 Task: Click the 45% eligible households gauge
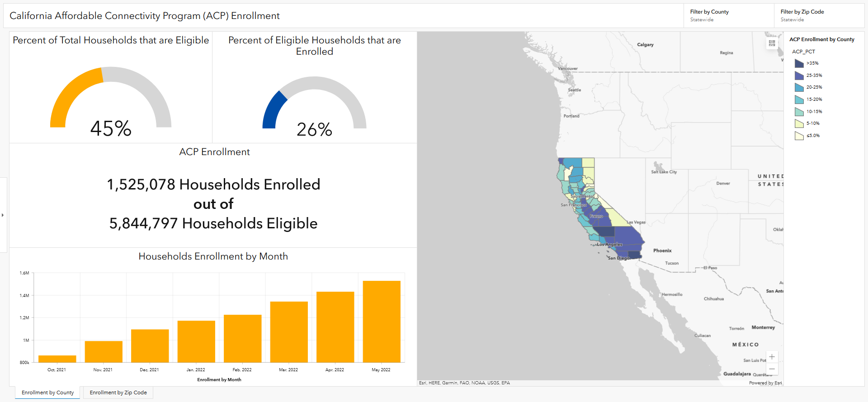110,99
